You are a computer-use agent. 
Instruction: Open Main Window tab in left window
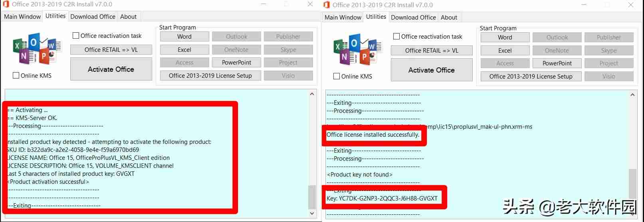pyautogui.click(x=22, y=17)
